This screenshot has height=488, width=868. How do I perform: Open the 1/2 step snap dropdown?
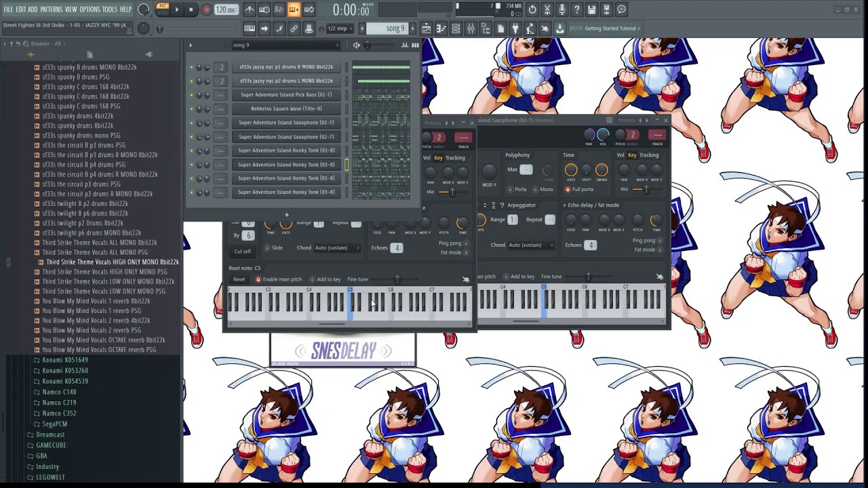(x=340, y=28)
